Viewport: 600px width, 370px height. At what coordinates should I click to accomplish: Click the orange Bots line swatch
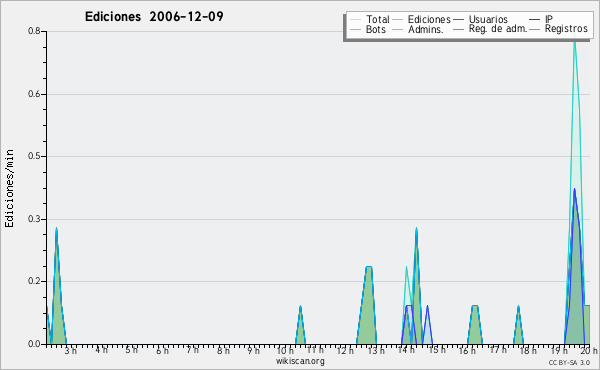coord(355,29)
